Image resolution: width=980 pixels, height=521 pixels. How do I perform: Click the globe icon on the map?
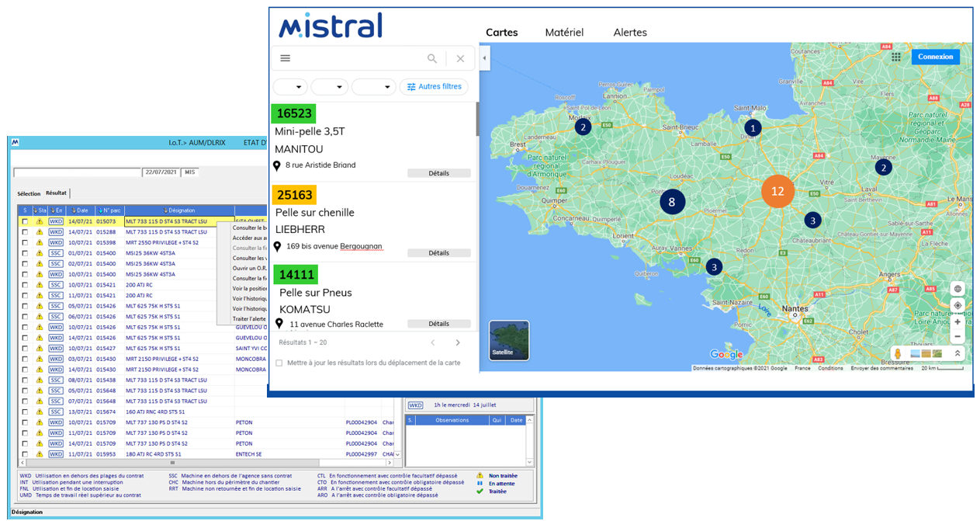(957, 289)
